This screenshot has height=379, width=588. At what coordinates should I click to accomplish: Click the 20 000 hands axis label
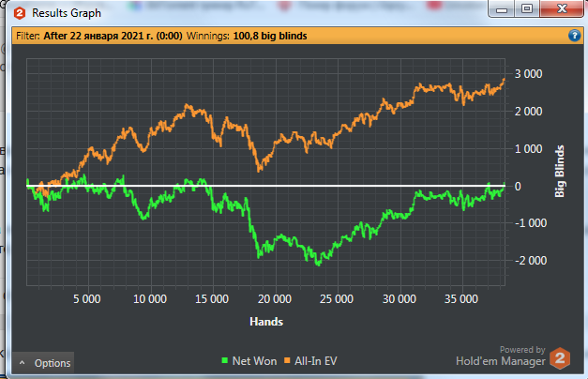[274, 299]
